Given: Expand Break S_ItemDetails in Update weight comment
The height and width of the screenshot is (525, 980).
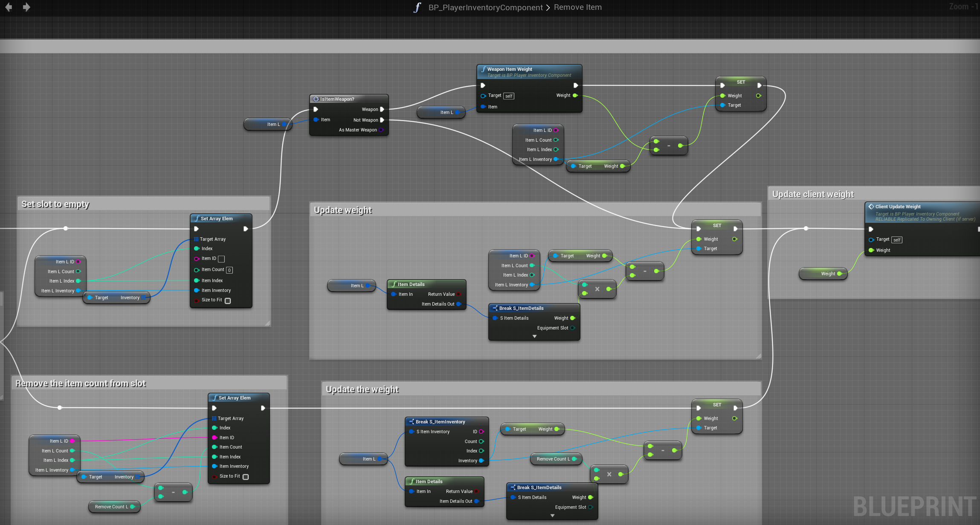Looking at the screenshot, I should 534,336.
